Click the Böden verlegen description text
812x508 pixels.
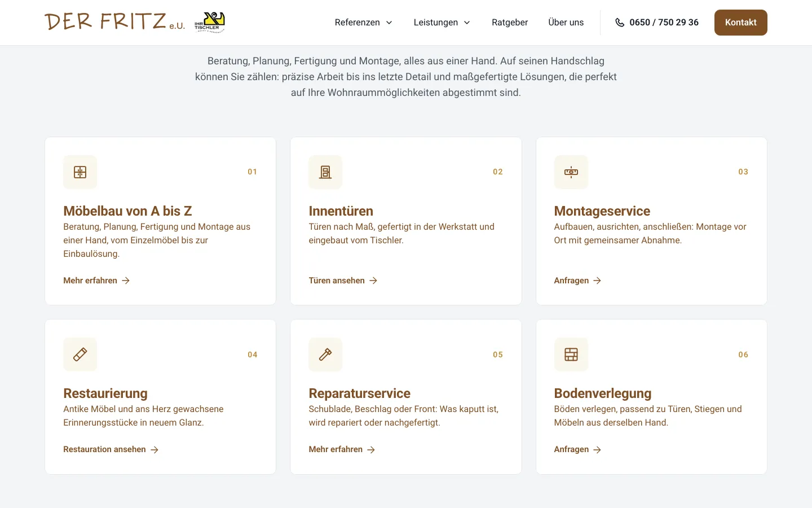[x=648, y=415]
